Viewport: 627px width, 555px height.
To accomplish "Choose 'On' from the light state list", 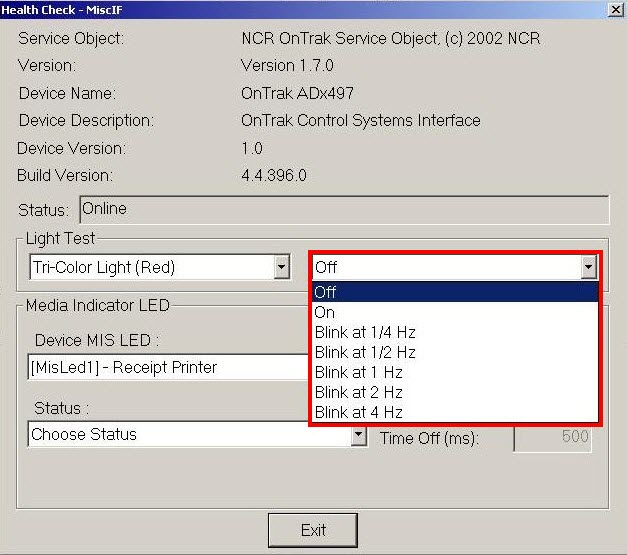I will [x=455, y=312].
